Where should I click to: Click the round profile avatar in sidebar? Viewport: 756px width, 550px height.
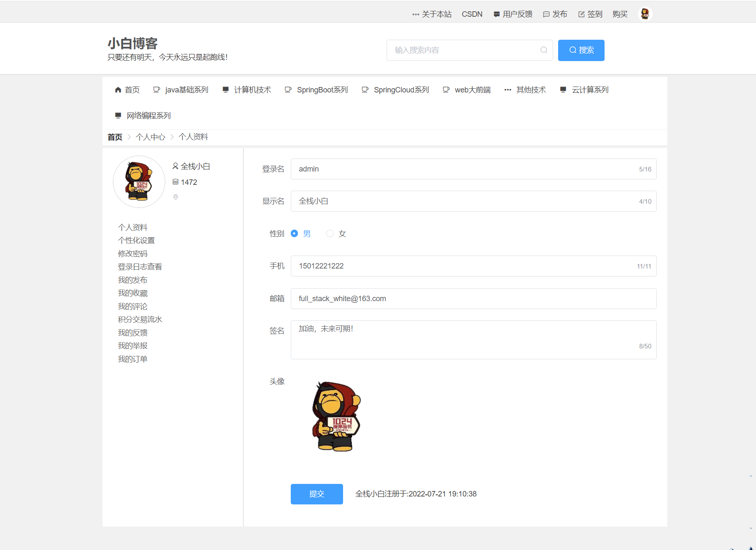point(139,182)
